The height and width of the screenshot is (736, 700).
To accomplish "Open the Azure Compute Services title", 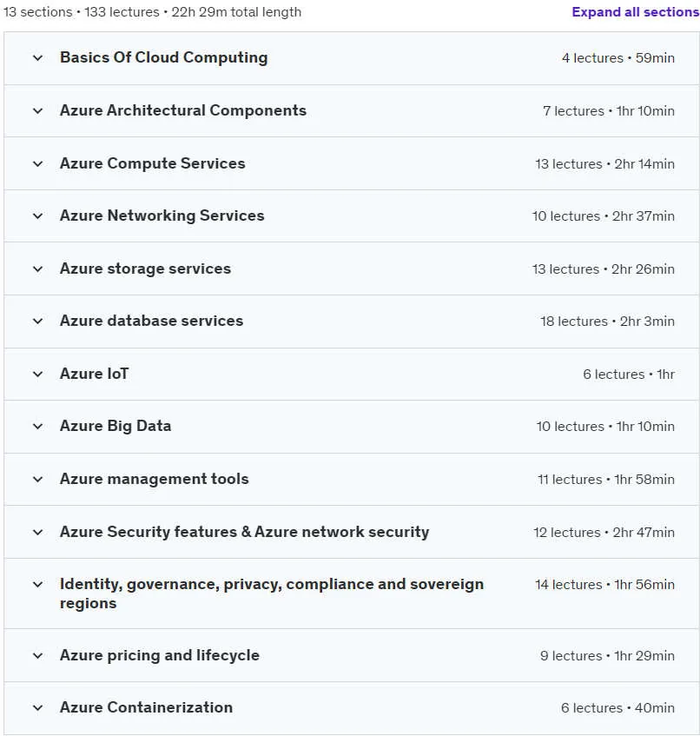I will (153, 163).
